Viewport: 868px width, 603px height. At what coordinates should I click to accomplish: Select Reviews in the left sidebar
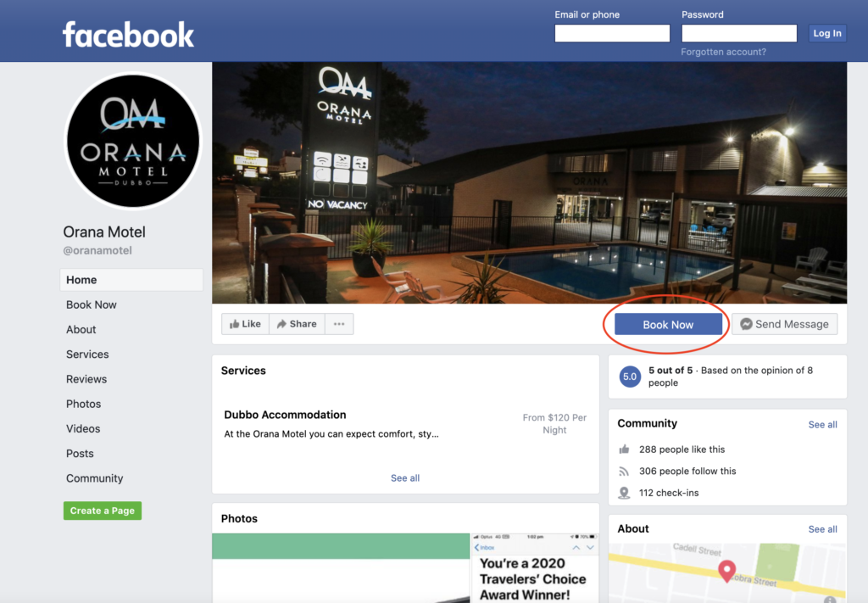click(x=86, y=379)
